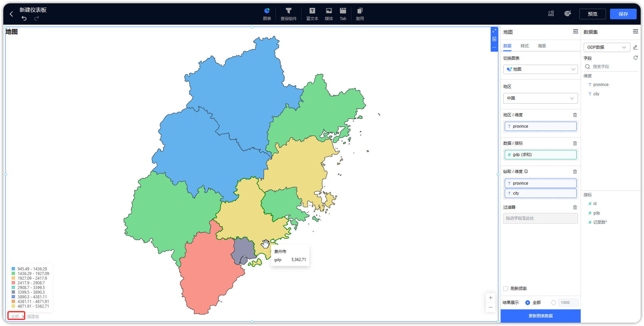Viewport: 644px width, 326px height.
Task: Click the 4871.91 - 5362.71 legend swatch
Action: coord(13,306)
